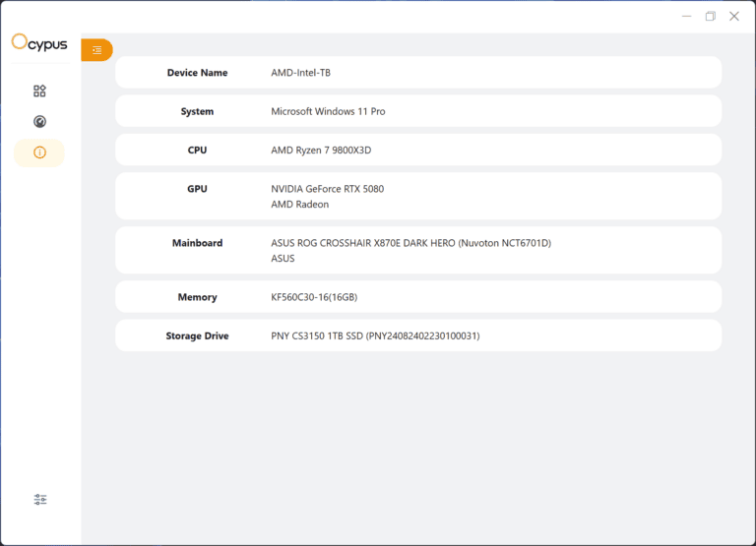The height and width of the screenshot is (546, 756).
Task: Close the Ocypus window
Action: 734,16
